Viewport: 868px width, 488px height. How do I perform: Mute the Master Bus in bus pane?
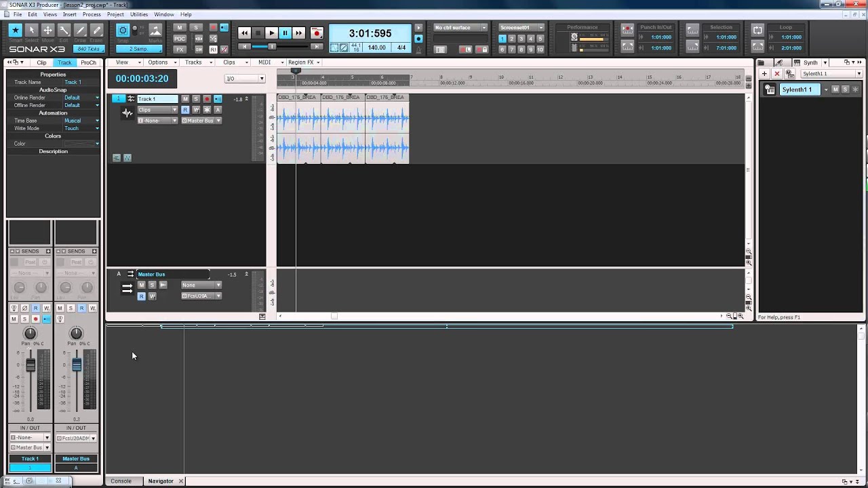(142, 285)
